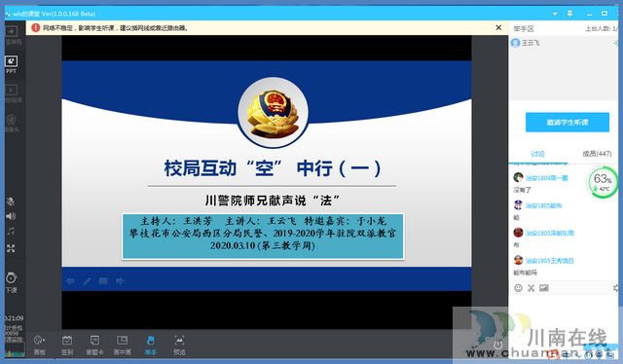Click the green arrow beside 王云飞

615,43
